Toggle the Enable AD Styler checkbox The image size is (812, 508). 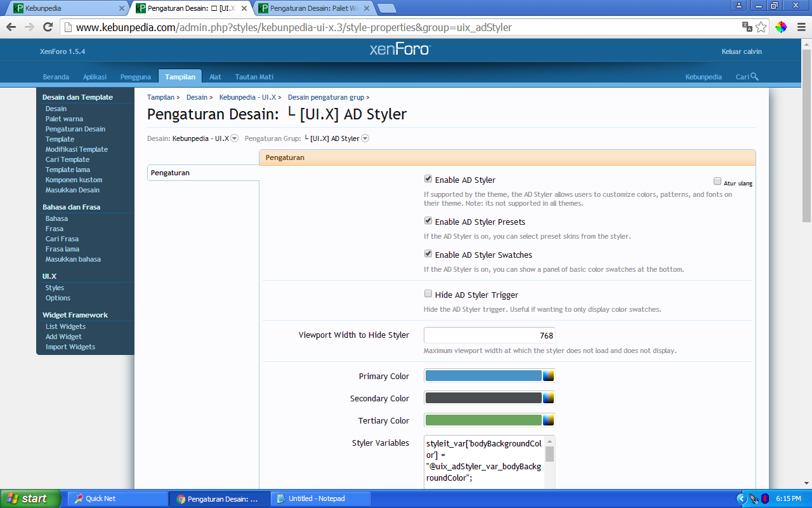[428, 179]
